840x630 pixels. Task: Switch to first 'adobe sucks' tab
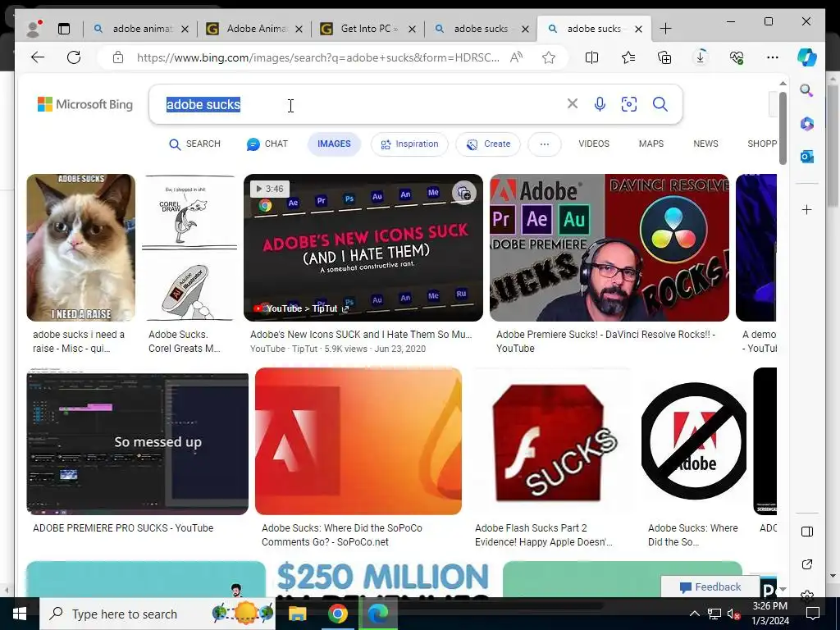[481, 29]
